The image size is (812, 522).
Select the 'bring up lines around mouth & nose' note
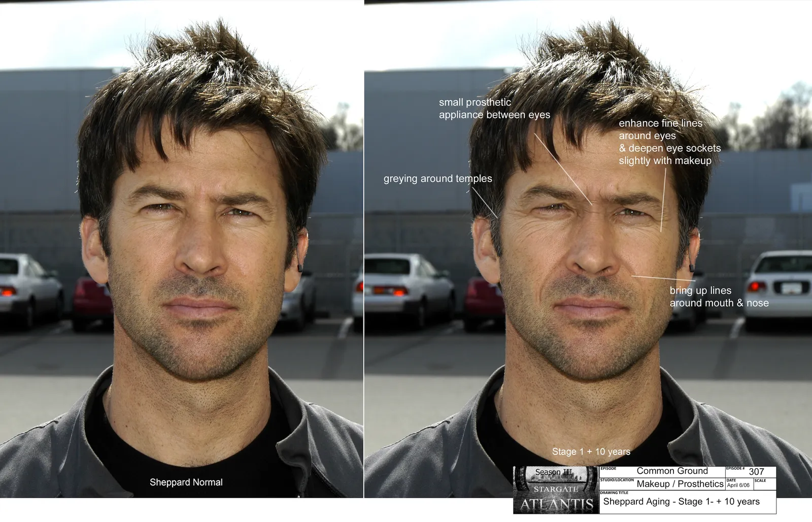coord(719,297)
